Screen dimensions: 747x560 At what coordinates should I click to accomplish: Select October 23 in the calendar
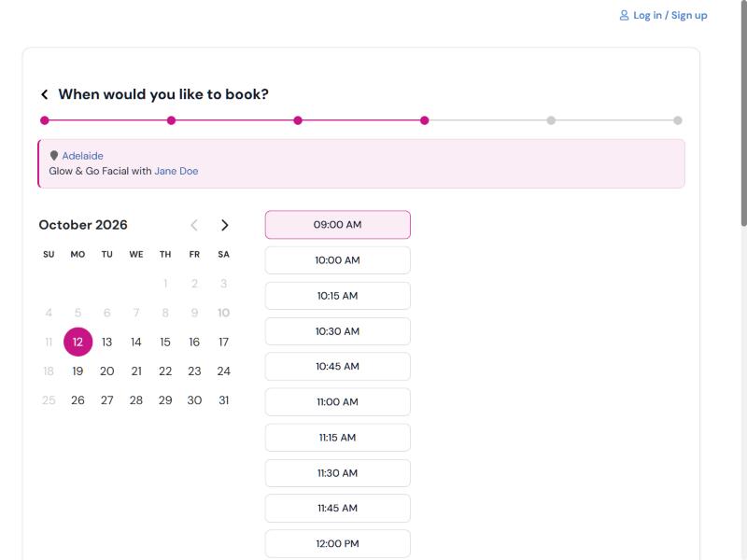[194, 371]
